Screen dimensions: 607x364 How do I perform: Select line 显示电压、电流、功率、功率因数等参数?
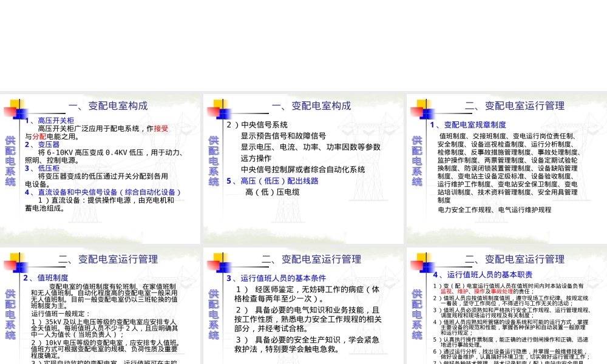(x=310, y=147)
